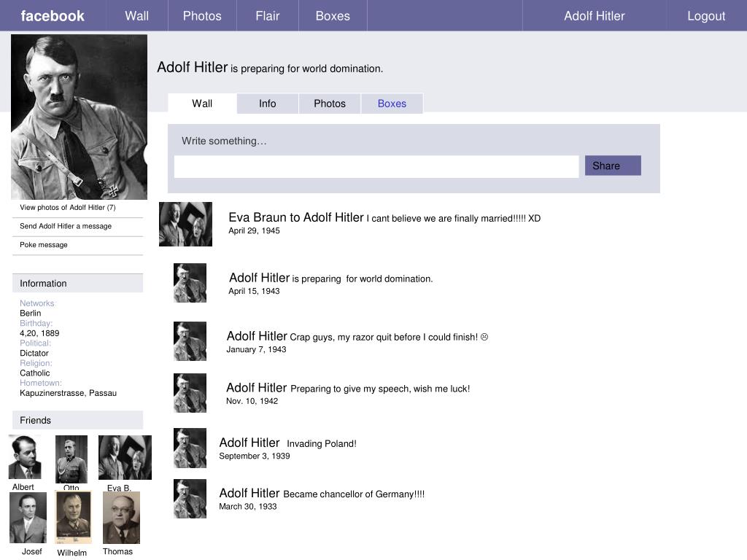This screenshot has width=747, height=560.
Task: Click the large profile photo
Action: click(x=79, y=117)
